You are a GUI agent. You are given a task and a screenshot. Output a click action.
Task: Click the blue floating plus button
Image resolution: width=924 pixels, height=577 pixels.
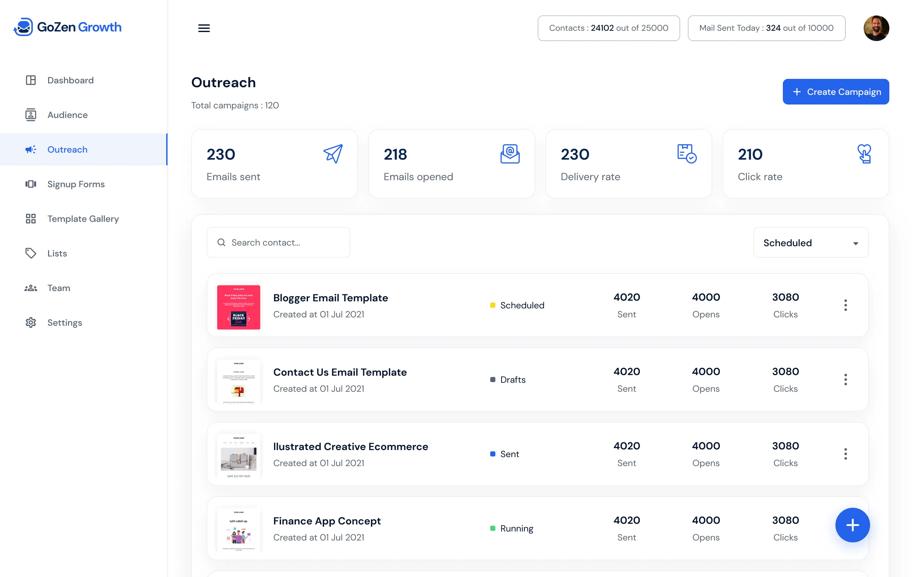852,525
